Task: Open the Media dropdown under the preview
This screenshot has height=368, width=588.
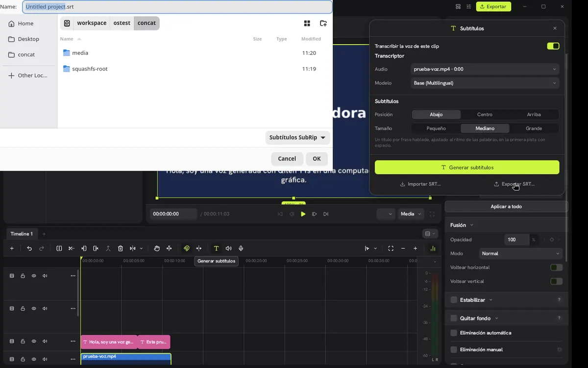Action: tap(411, 214)
